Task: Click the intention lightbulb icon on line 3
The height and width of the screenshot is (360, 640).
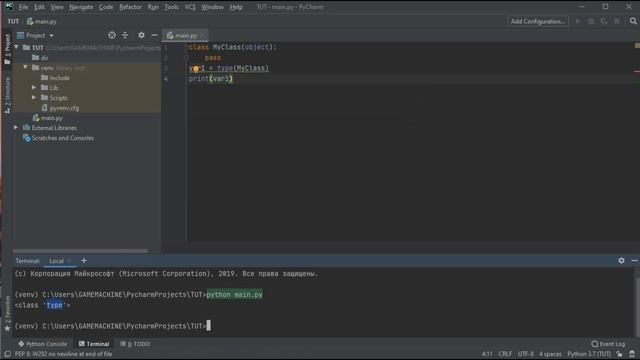Action: pyautogui.click(x=196, y=69)
